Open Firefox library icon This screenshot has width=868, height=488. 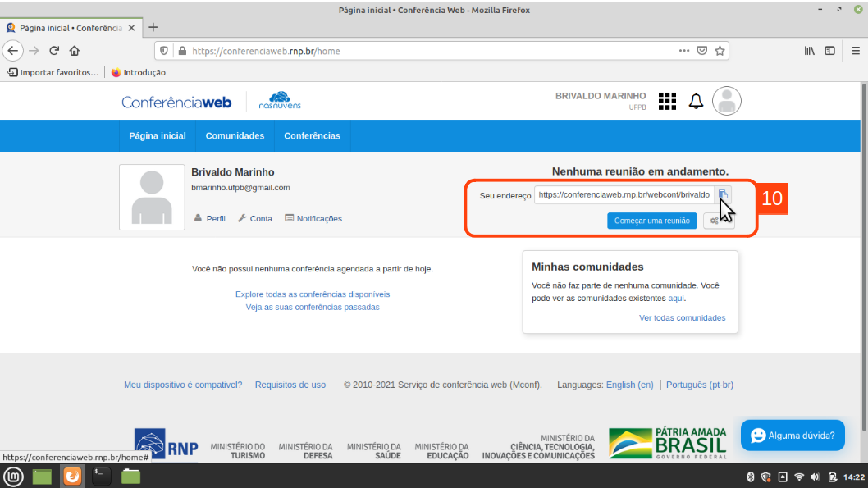point(809,51)
